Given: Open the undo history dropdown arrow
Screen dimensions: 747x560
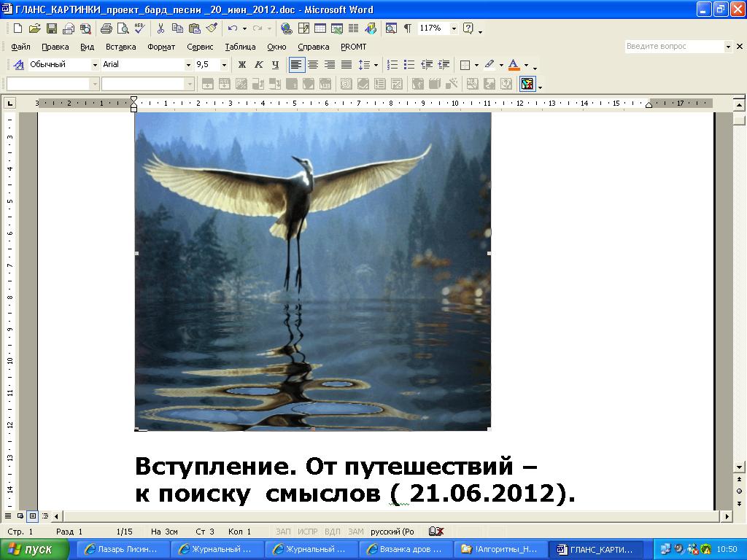Looking at the screenshot, I should click(244, 28).
